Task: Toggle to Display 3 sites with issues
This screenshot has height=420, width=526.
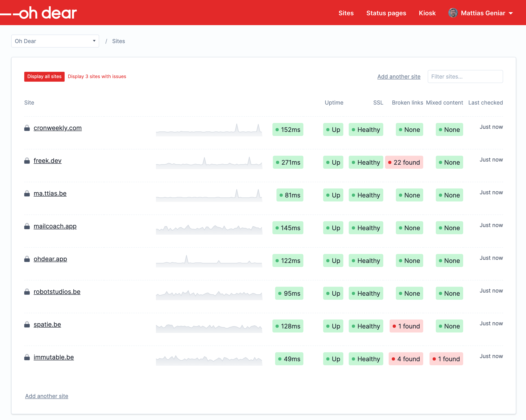Action: coord(96,77)
